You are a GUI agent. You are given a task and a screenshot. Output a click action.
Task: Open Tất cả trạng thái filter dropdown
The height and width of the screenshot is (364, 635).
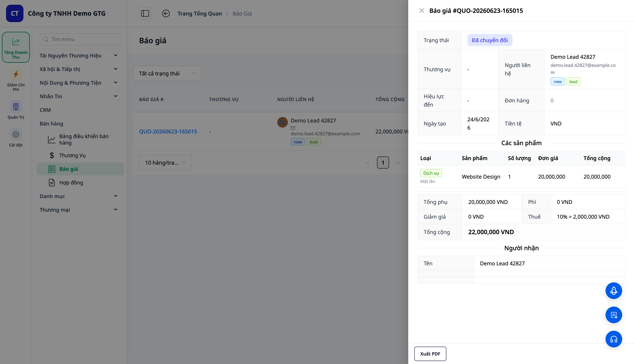(167, 73)
